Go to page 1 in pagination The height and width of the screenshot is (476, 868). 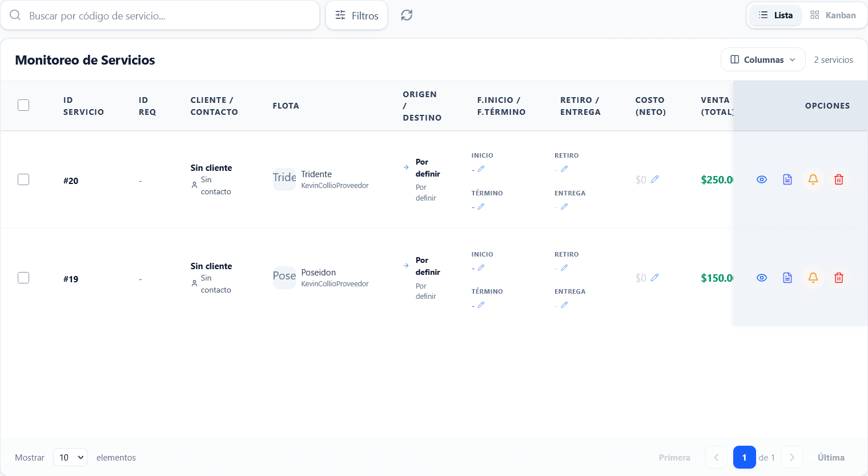pos(745,457)
